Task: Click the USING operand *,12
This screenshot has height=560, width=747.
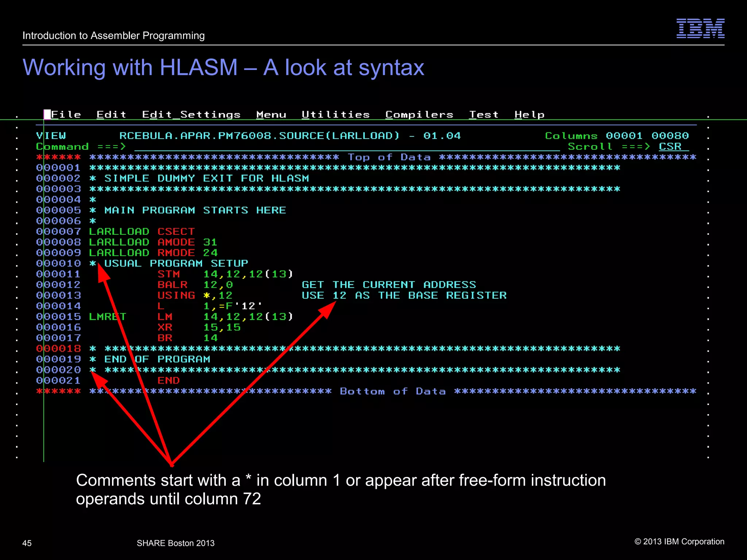Action: point(218,295)
